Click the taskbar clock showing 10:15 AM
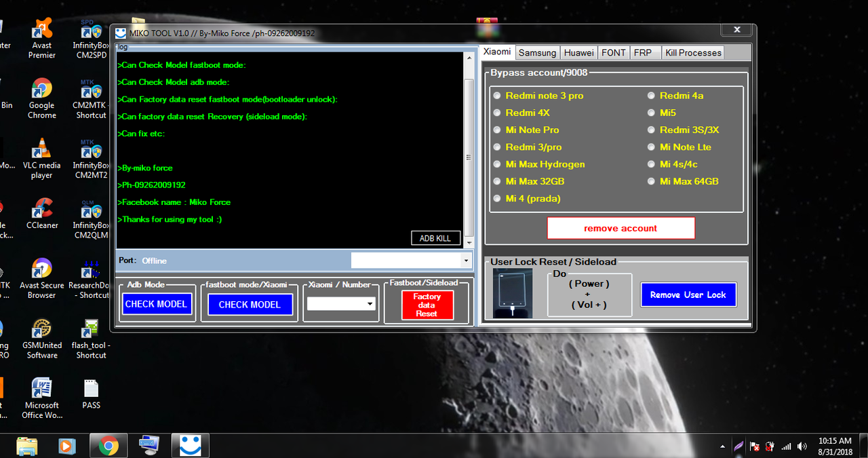Viewport: 868px width, 458px height. coord(835,446)
